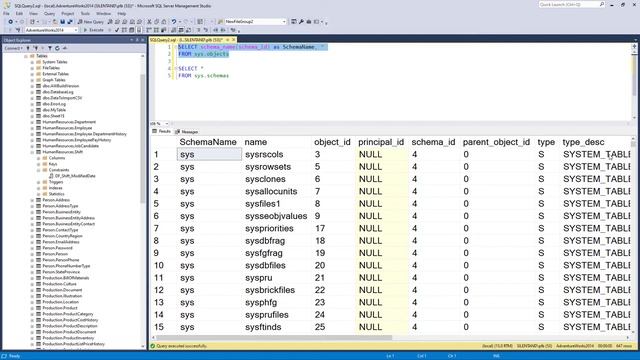Select the Production.Location tree item
Viewport: 640px width, 360px height.
point(60,302)
